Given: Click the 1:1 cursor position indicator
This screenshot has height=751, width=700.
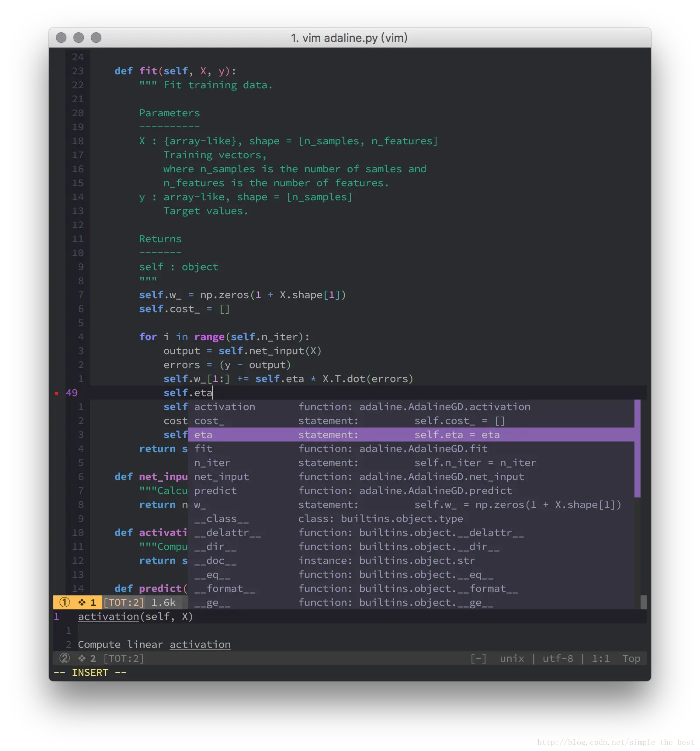Looking at the screenshot, I should point(601,658).
